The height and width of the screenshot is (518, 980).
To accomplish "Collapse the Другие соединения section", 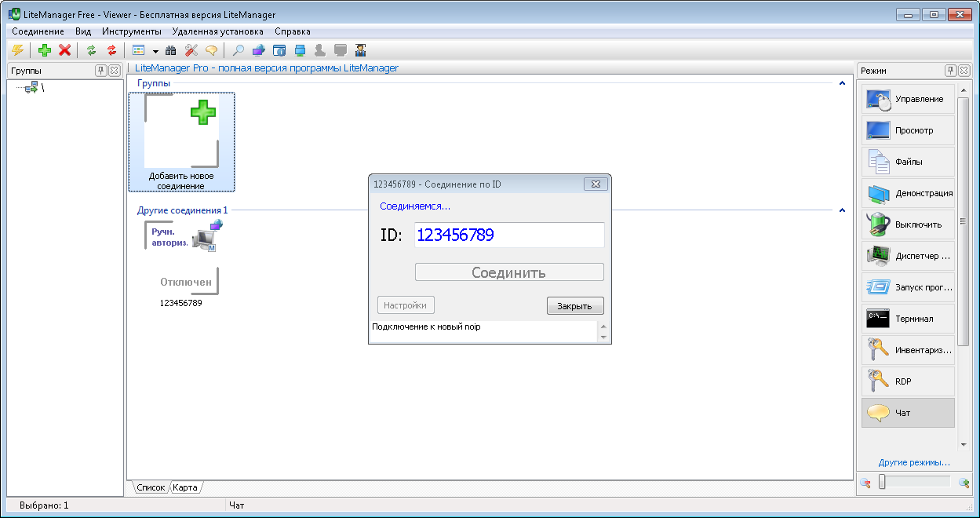I will (x=842, y=210).
